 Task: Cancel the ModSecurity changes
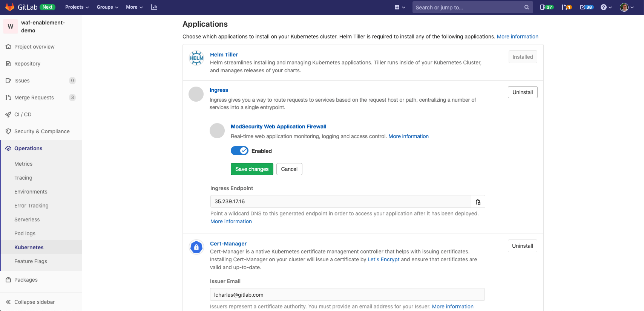coord(289,169)
